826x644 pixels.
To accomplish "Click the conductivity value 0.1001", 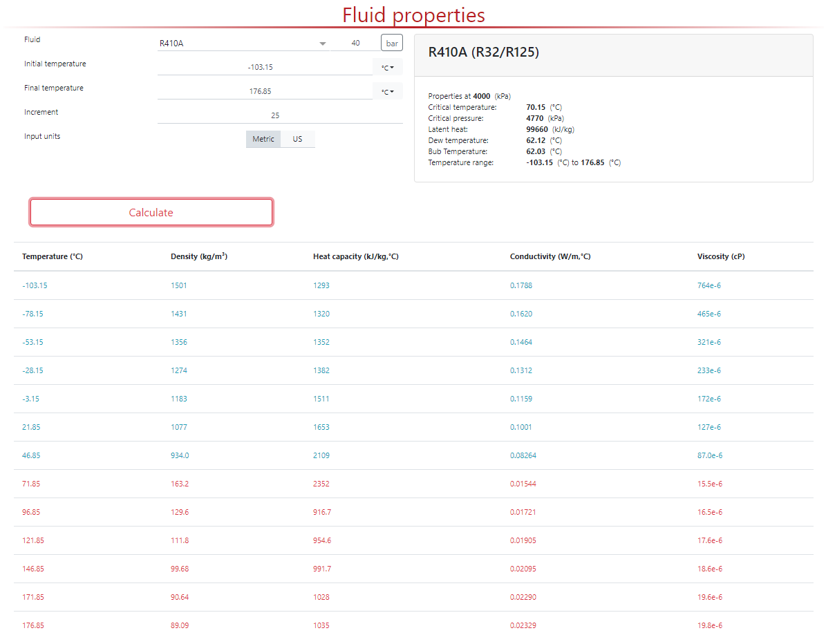I will [x=521, y=427].
